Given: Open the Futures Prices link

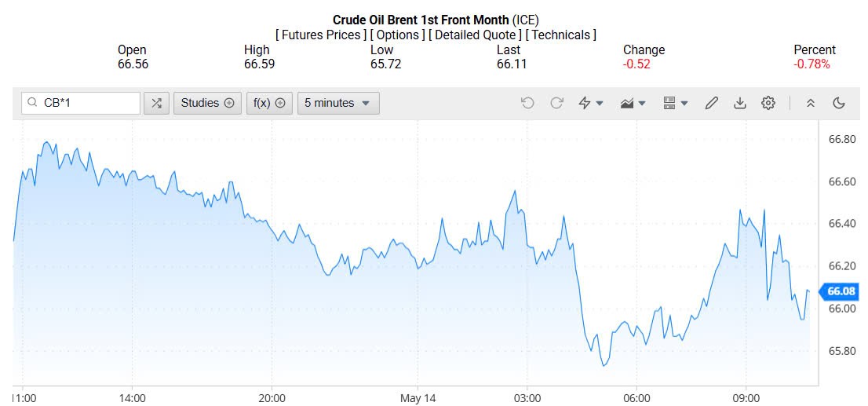Looking at the screenshot, I should 321,35.
